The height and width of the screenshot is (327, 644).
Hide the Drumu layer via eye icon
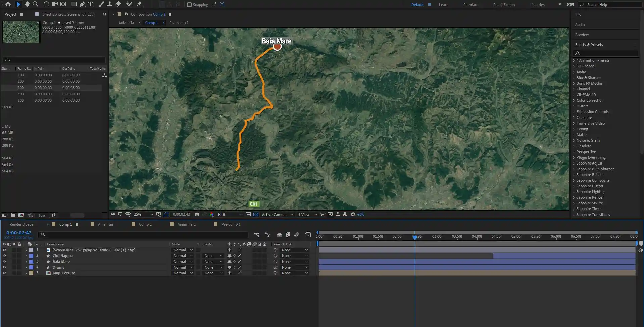coord(4,267)
